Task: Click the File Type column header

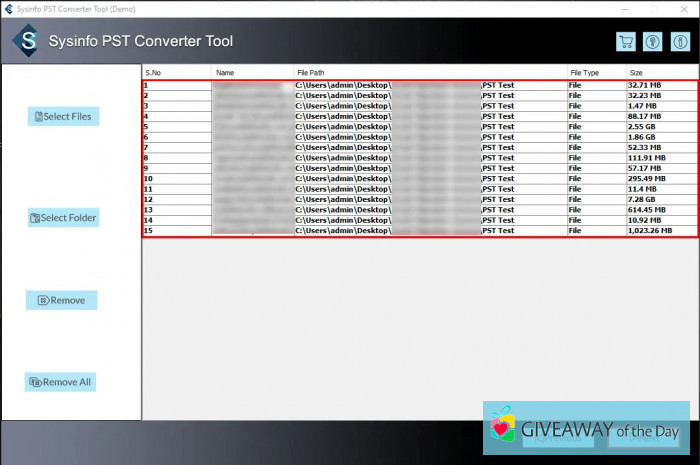Action: pyautogui.click(x=595, y=73)
